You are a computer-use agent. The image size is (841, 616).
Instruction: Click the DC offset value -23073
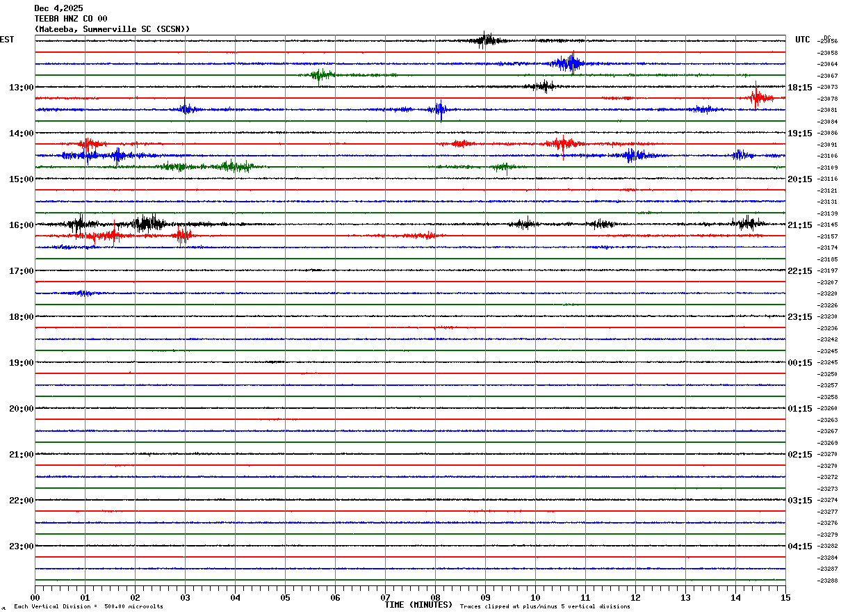828,87
